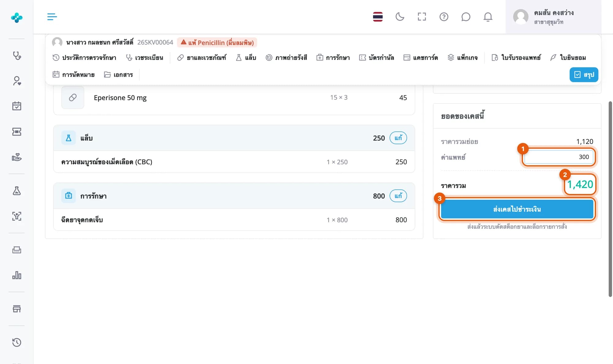Open ภาพถ่ายรังสี tab
Screen dimensions: 613x364
click(286, 58)
